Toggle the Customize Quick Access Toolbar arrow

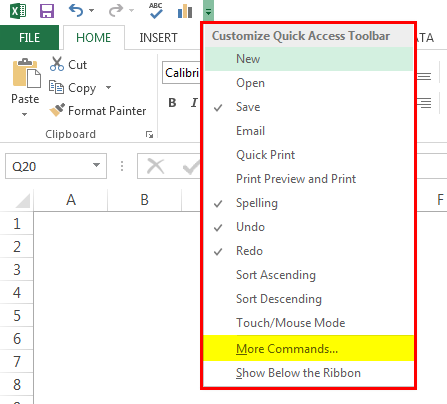pos(208,12)
